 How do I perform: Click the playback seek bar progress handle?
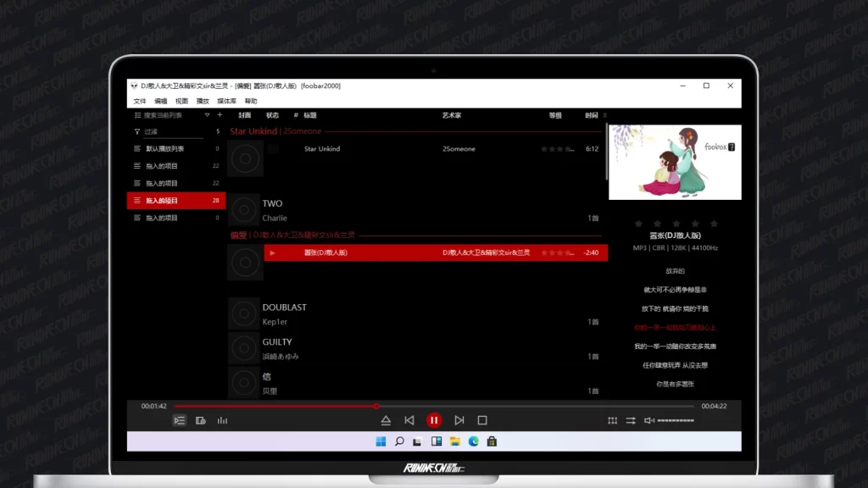[376, 406]
